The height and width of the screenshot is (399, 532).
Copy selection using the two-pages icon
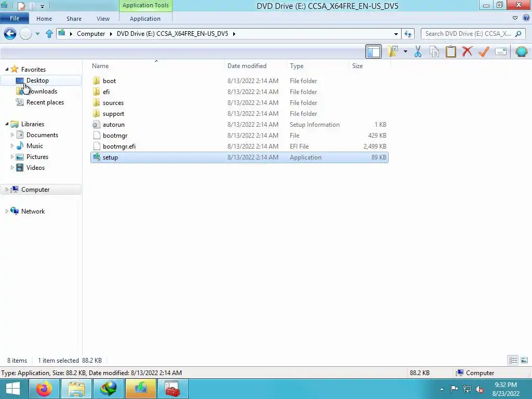434,51
